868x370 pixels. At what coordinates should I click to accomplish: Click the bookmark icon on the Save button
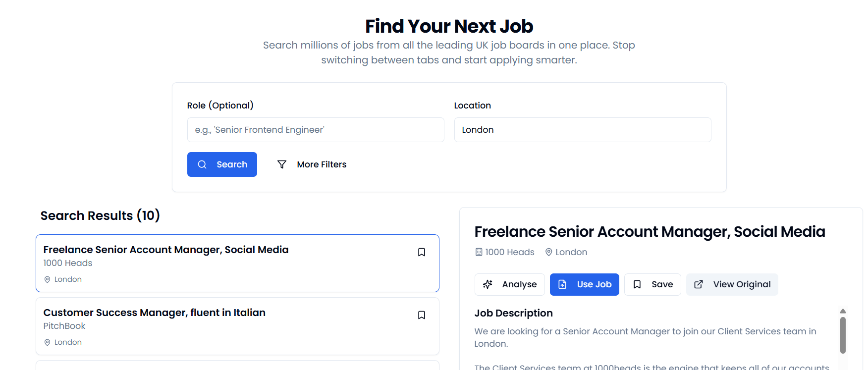(637, 284)
